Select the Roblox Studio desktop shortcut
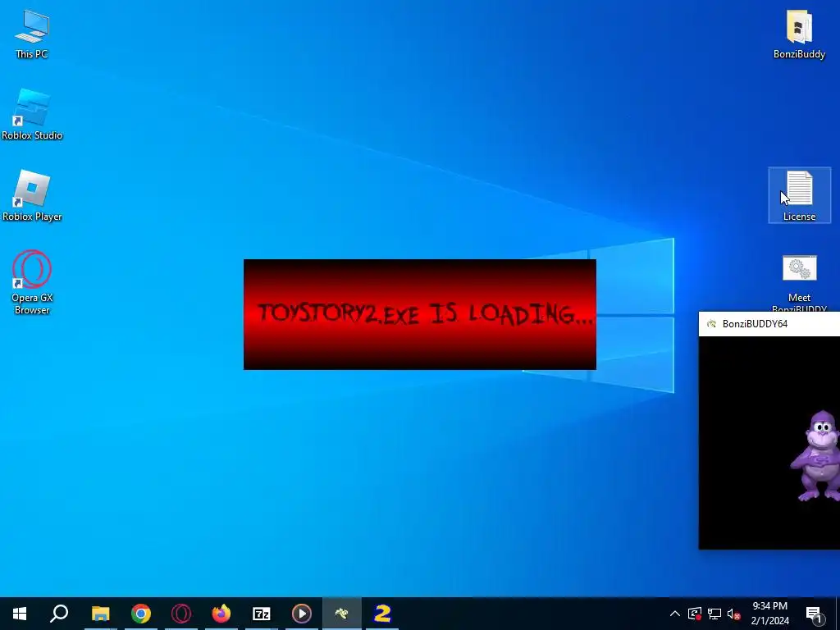Viewport: 840px width, 630px height. tap(32, 115)
